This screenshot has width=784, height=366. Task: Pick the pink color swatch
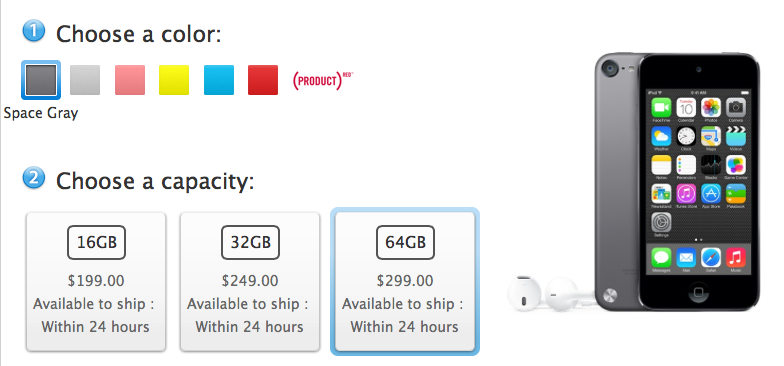(130, 80)
